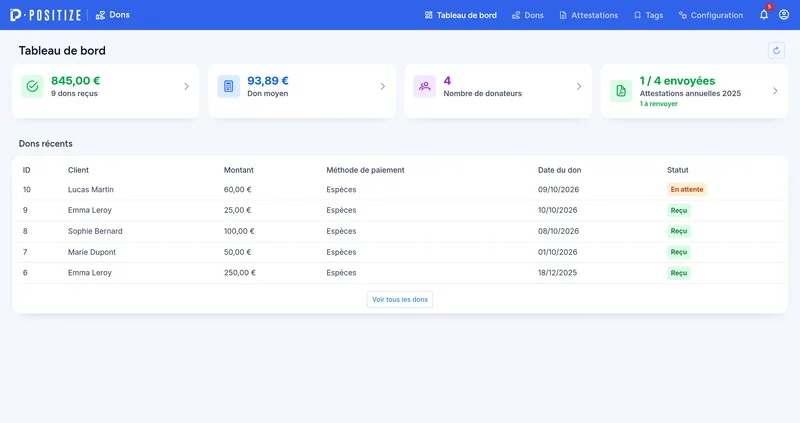Click the Client column header

[x=78, y=170]
